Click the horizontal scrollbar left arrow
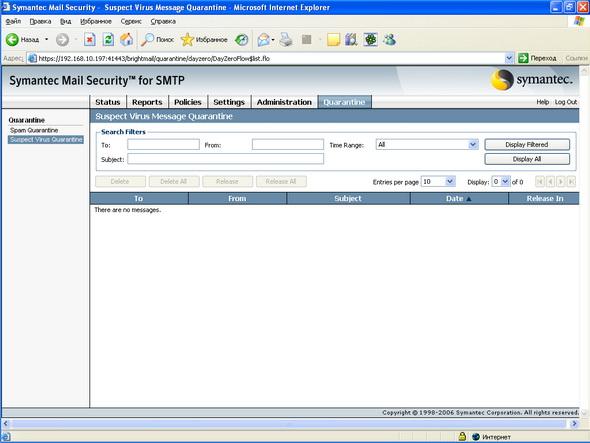The height and width of the screenshot is (443, 590). click(6, 424)
